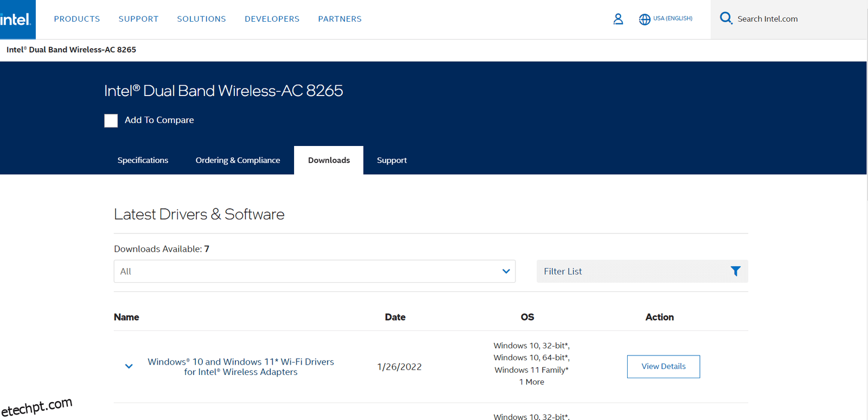Switch to the product Support tab
This screenshot has width=868, height=420.
pyautogui.click(x=392, y=160)
